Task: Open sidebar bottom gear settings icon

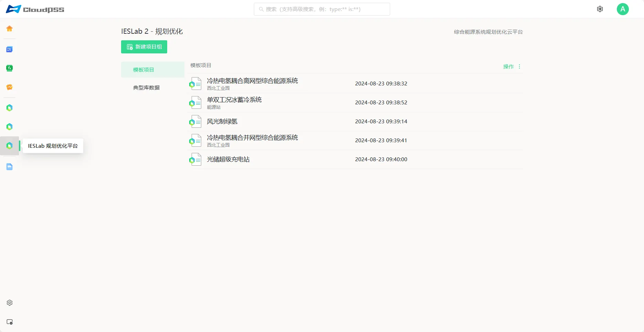Action: (9, 303)
